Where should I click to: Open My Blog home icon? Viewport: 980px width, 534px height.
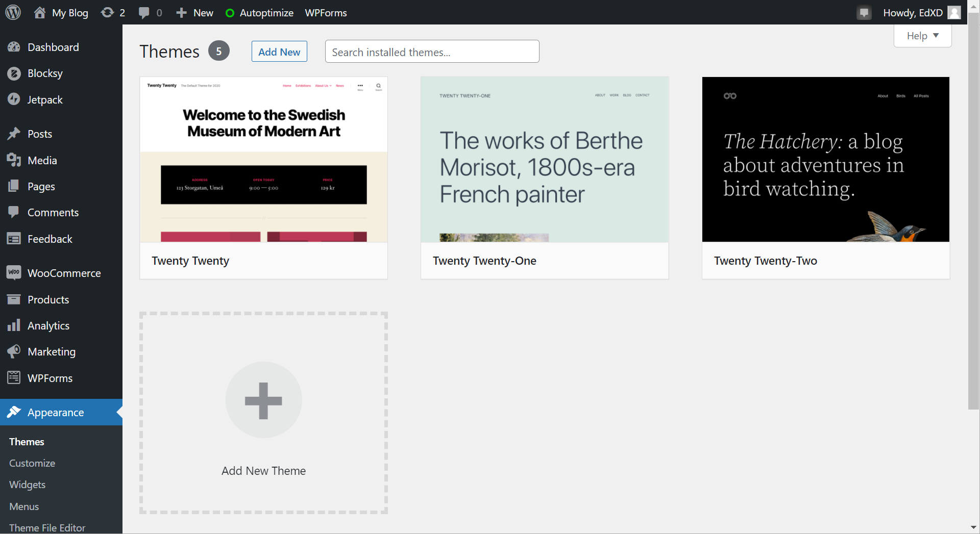(40, 12)
